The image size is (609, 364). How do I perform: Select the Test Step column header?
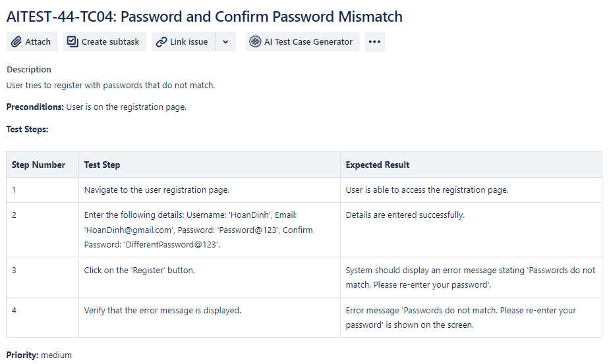click(x=102, y=165)
